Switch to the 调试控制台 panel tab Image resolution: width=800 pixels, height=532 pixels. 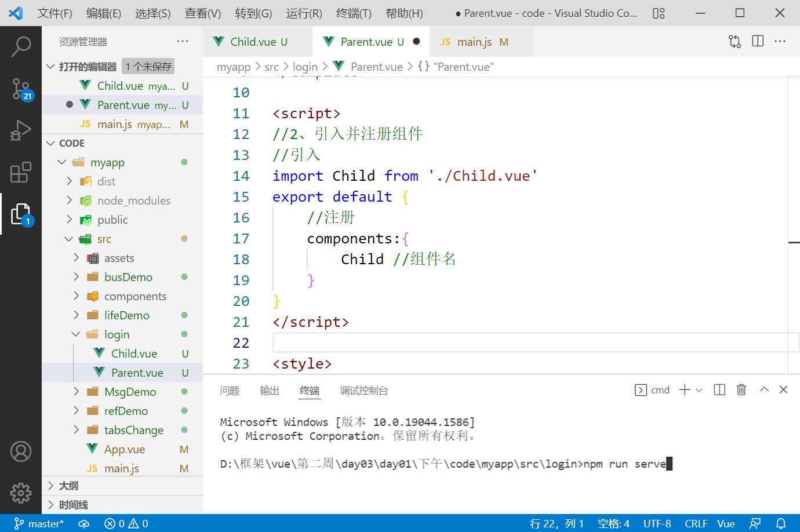click(364, 391)
